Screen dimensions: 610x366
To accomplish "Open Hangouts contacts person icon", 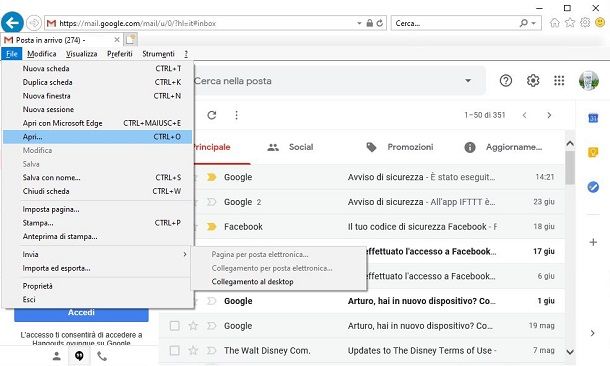I will 57,356.
